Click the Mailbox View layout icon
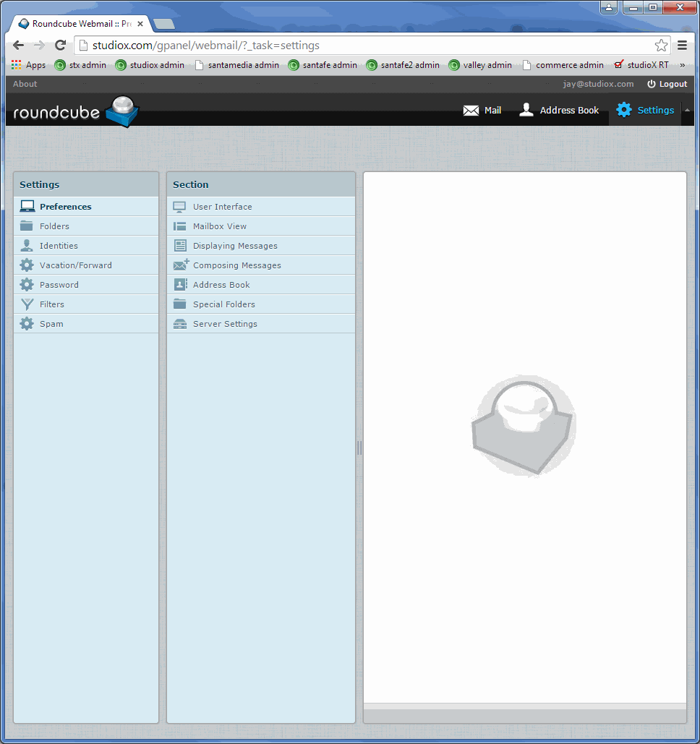The height and width of the screenshot is (744, 700). 180,226
